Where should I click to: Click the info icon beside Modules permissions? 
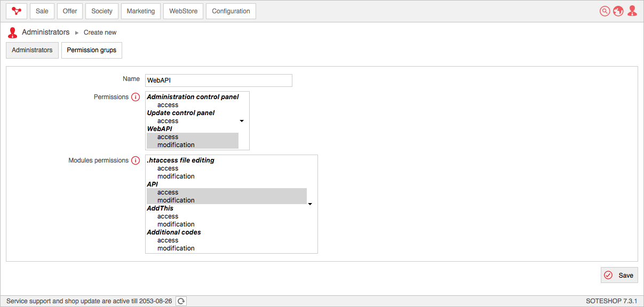[136, 160]
